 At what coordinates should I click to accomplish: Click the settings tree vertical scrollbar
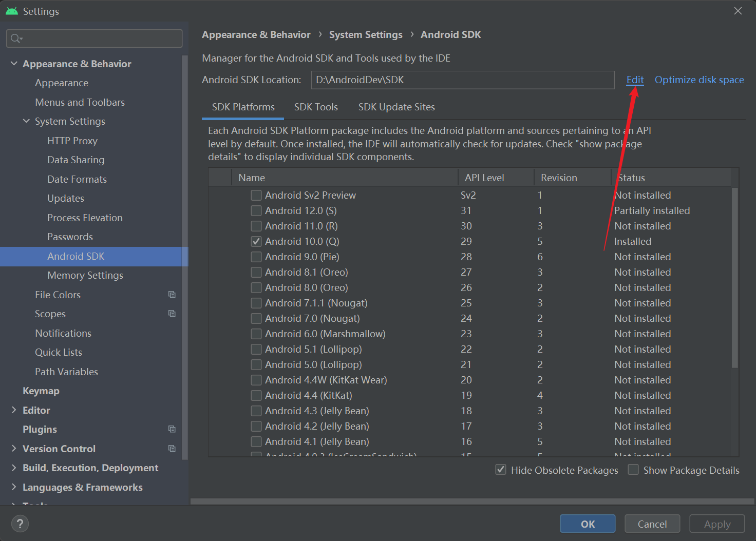pyautogui.click(x=185, y=257)
